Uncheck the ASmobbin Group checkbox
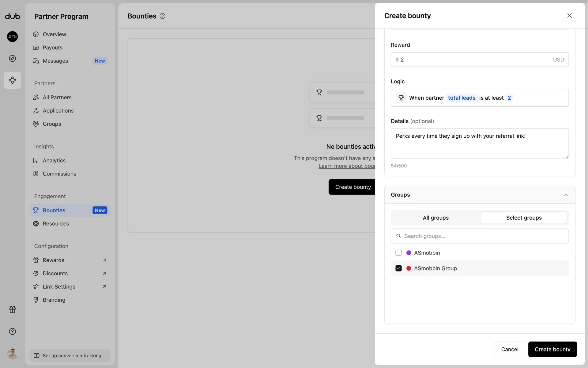588x368 pixels. point(398,268)
